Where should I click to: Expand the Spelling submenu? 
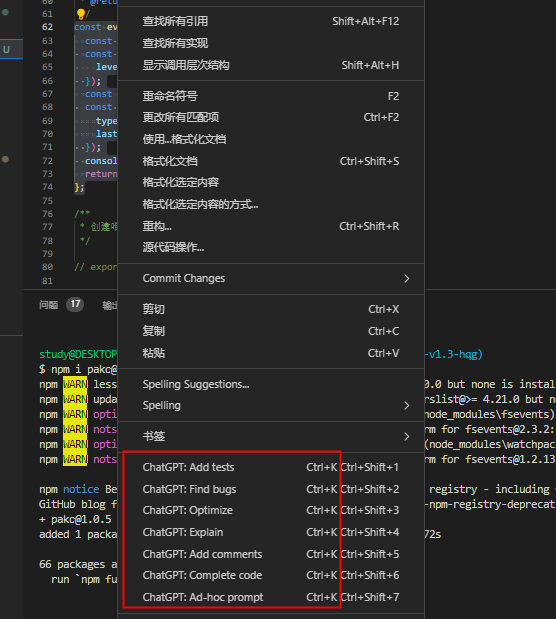[x=271, y=405]
